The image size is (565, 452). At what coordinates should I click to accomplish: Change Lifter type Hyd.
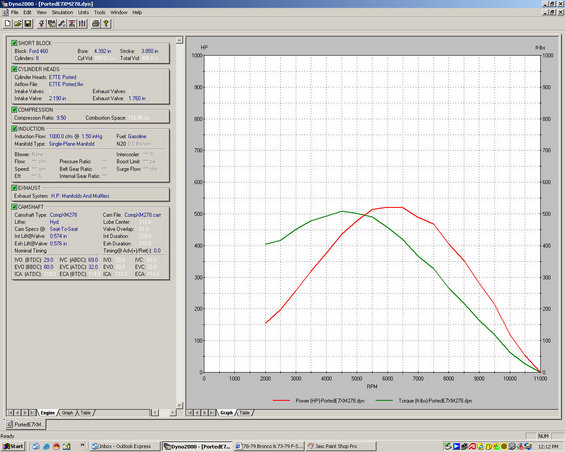point(54,222)
